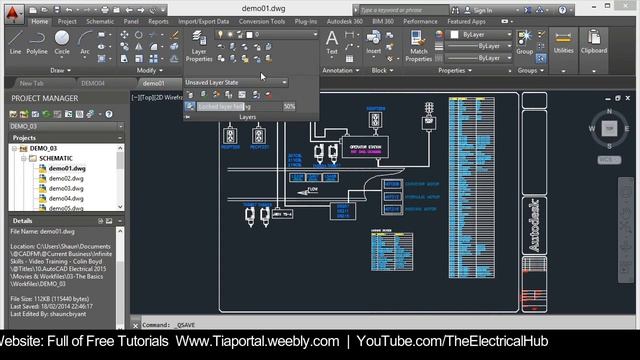
Task: Click the Undo arrow in quick access toolbar
Action: [x=69, y=10]
